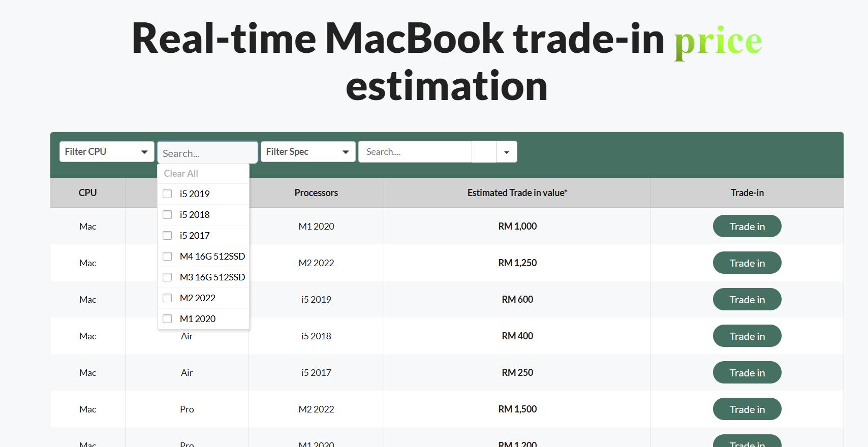Select M4 16G 512SSD checkbox option
This screenshot has width=868, height=447.
pos(167,257)
